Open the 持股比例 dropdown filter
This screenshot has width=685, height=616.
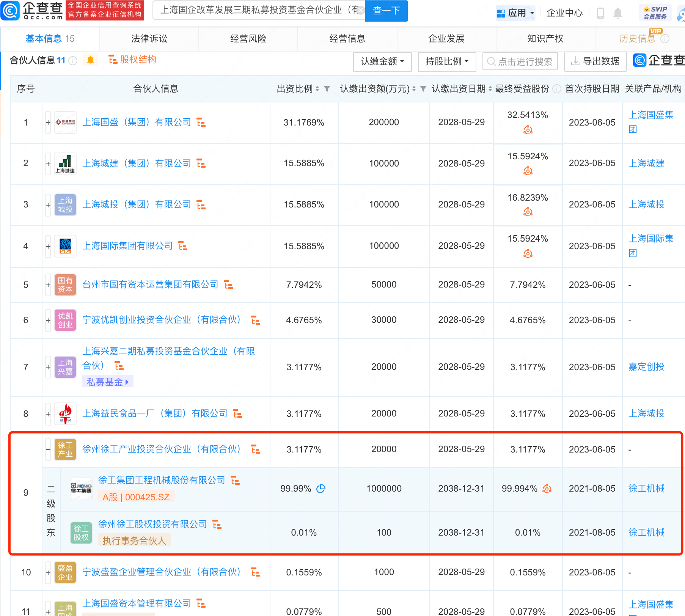pyautogui.click(x=446, y=61)
